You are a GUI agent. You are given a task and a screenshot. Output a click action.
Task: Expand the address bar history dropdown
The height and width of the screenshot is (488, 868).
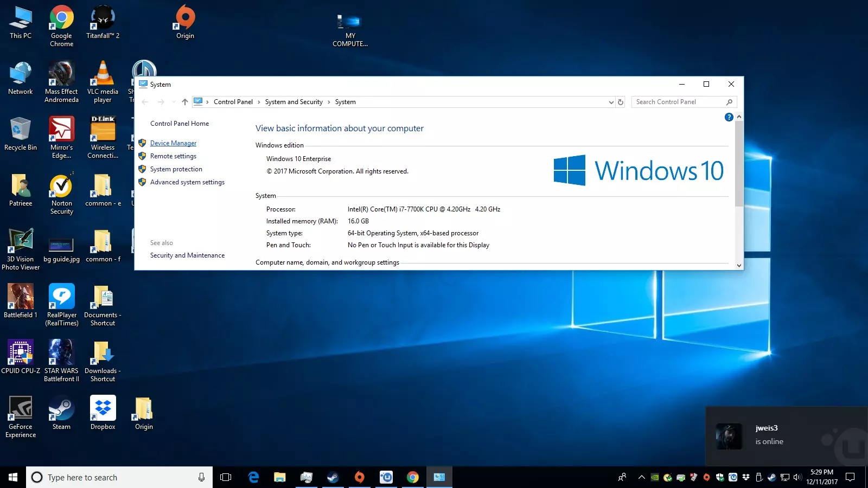[611, 102]
